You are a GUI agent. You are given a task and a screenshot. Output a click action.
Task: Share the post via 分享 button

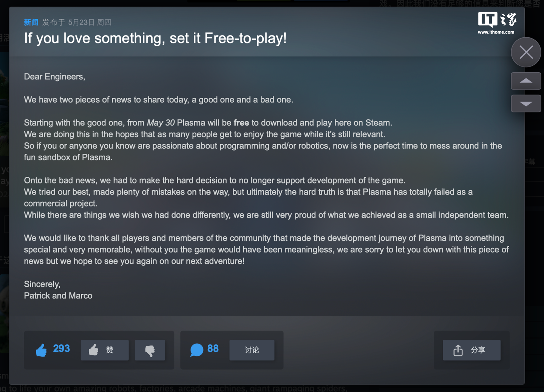click(471, 350)
